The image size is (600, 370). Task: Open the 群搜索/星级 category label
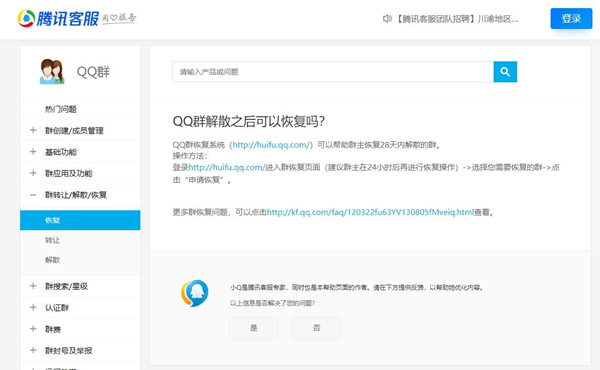pyautogui.click(x=67, y=286)
